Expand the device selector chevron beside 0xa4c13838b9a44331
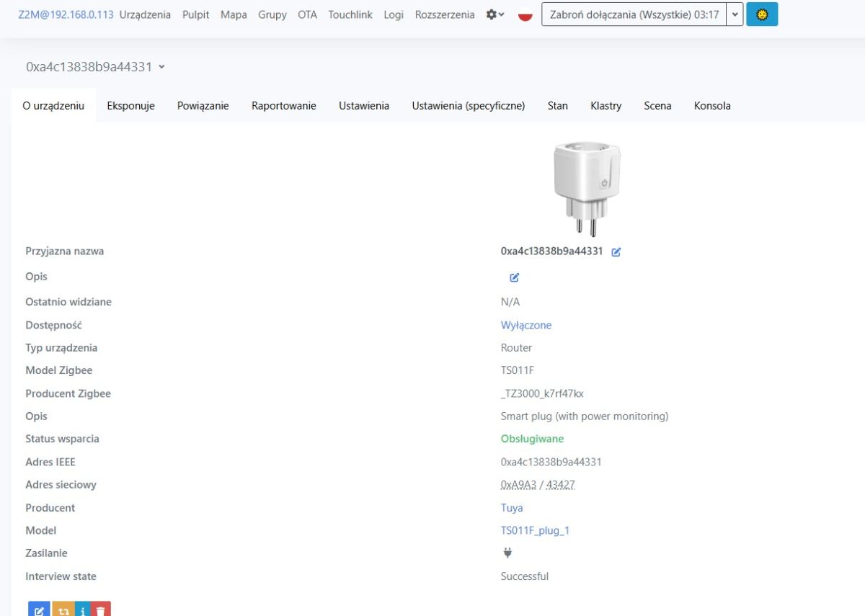The width and height of the screenshot is (865, 616). point(161,67)
